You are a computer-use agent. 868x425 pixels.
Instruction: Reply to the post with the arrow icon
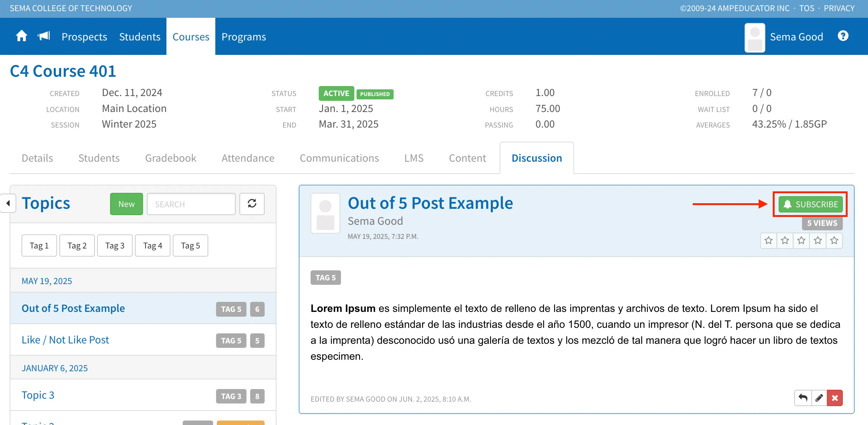tap(803, 398)
